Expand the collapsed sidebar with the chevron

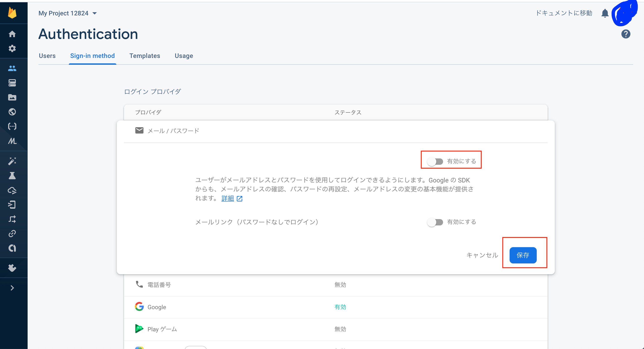point(12,288)
